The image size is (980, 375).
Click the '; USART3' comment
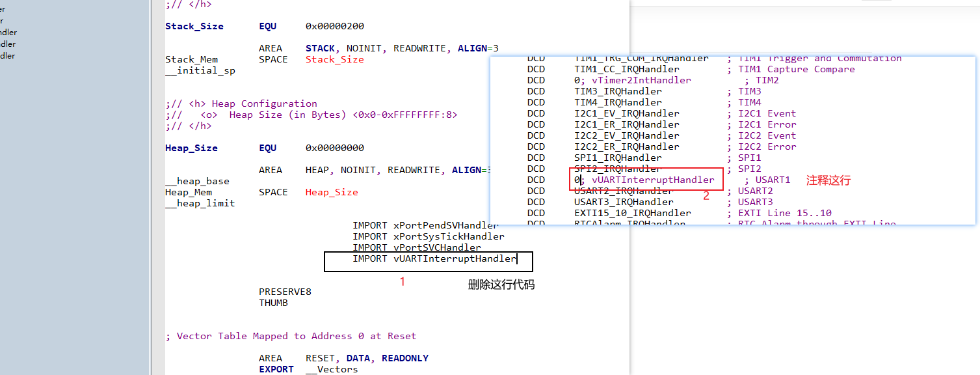tap(750, 202)
